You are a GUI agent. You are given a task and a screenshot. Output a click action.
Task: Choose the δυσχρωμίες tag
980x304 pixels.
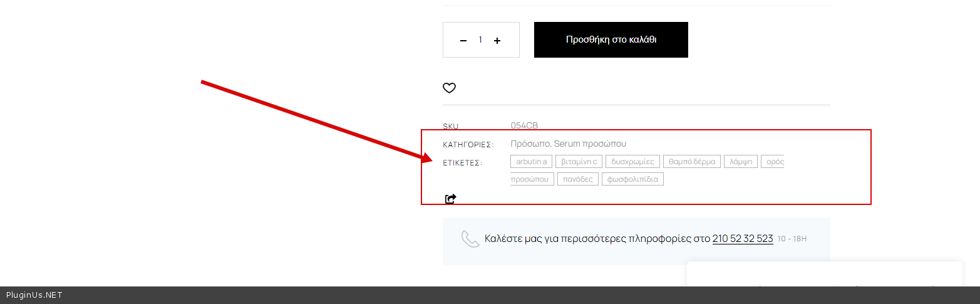(x=632, y=162)
